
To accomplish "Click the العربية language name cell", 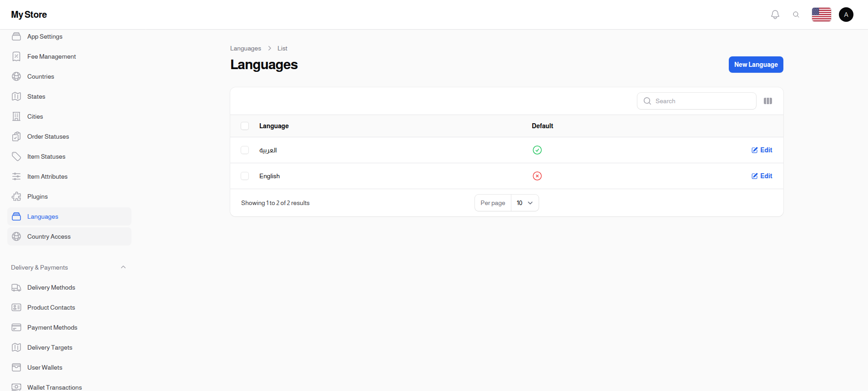I will point(268,150).
